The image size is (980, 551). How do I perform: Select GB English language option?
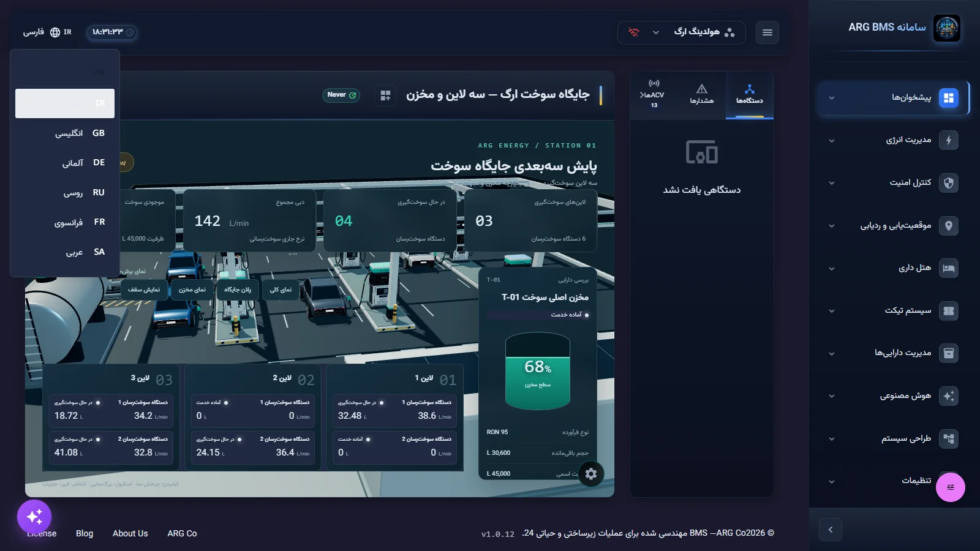[x=65, y=133]
